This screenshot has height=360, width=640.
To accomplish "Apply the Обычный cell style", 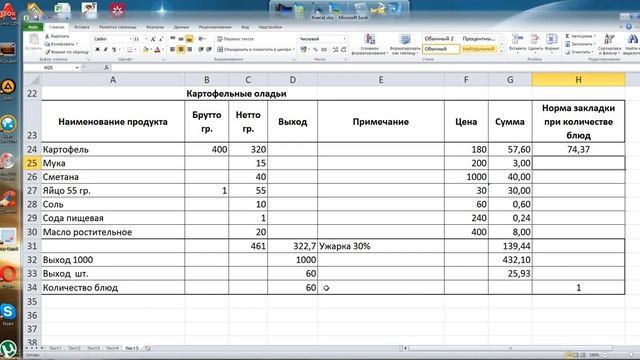I will click(440, 49).
